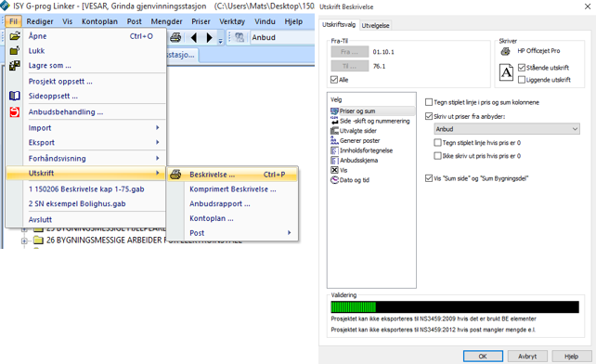Click the Dato og tid clock icon
Viewport: 596px width, 364px height.
(334, 180)
